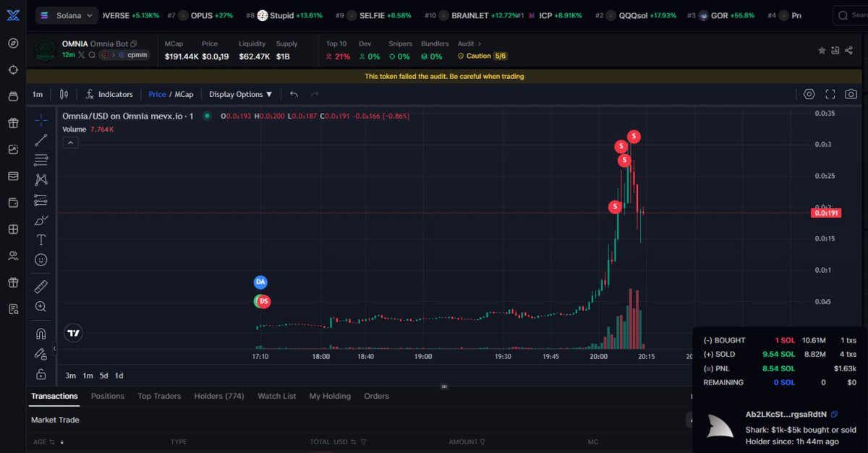Click the DA marker on chart

click(x=260, y=281)
